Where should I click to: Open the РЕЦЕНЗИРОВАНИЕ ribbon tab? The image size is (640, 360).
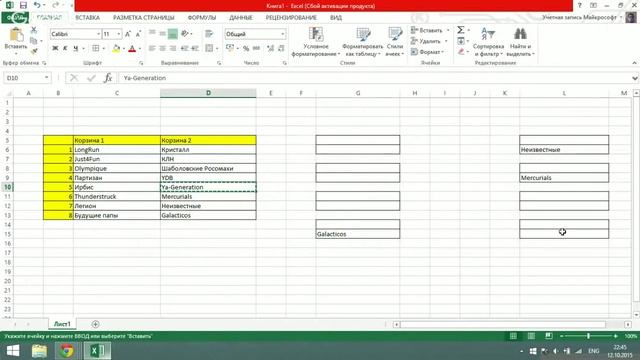[291, 18]
